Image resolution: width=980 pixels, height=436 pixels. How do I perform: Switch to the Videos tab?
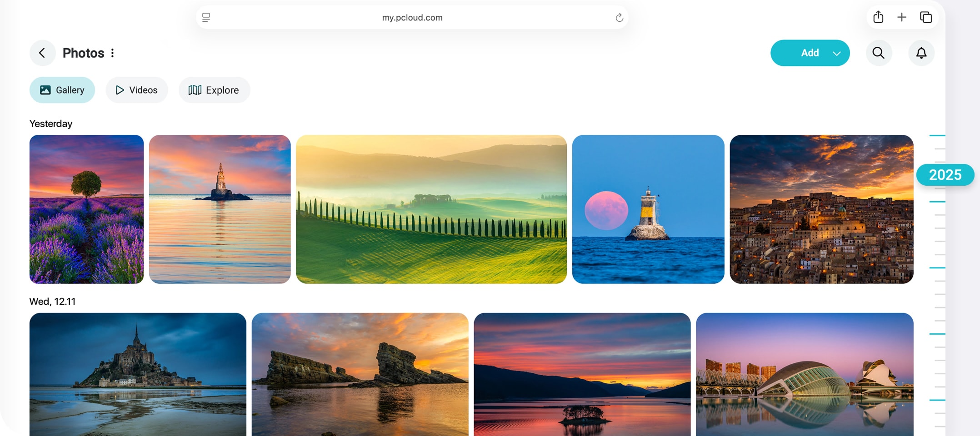click(137, 90)
